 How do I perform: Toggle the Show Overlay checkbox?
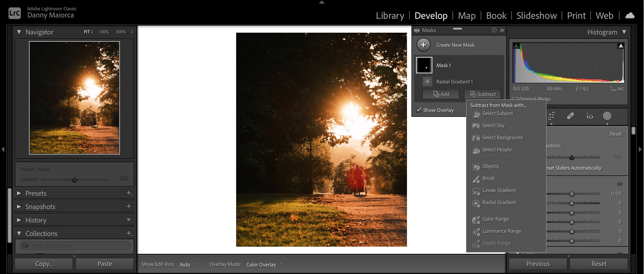[419, 110]
